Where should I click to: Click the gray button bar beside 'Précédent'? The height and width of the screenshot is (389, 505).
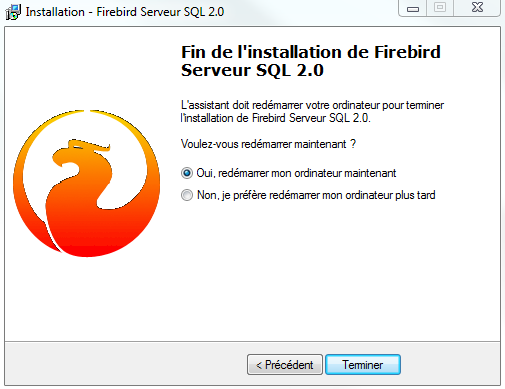[127, 365]
